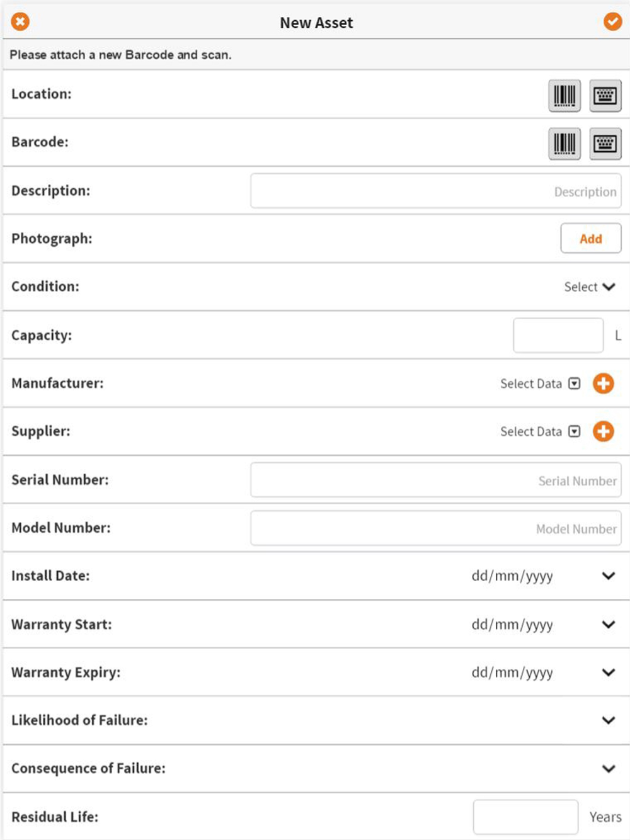
Task: Scan barcode for Location field
Action: pos(564,96)
